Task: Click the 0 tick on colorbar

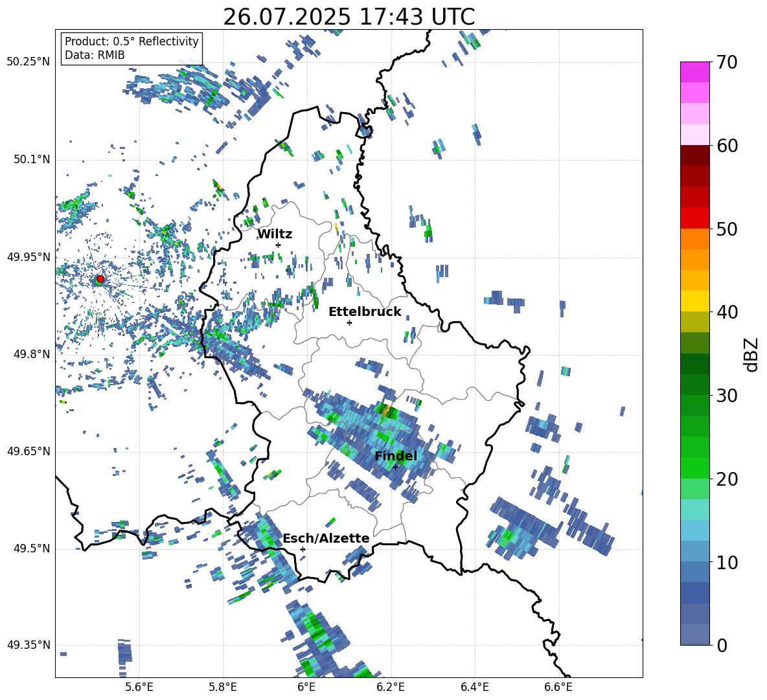Action: (722, 646)
